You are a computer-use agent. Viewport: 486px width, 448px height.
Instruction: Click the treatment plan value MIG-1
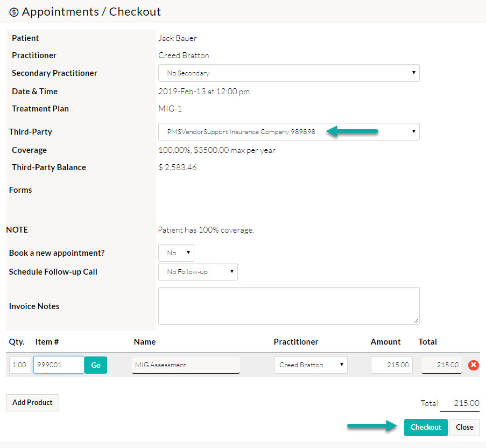coord(170,109)
